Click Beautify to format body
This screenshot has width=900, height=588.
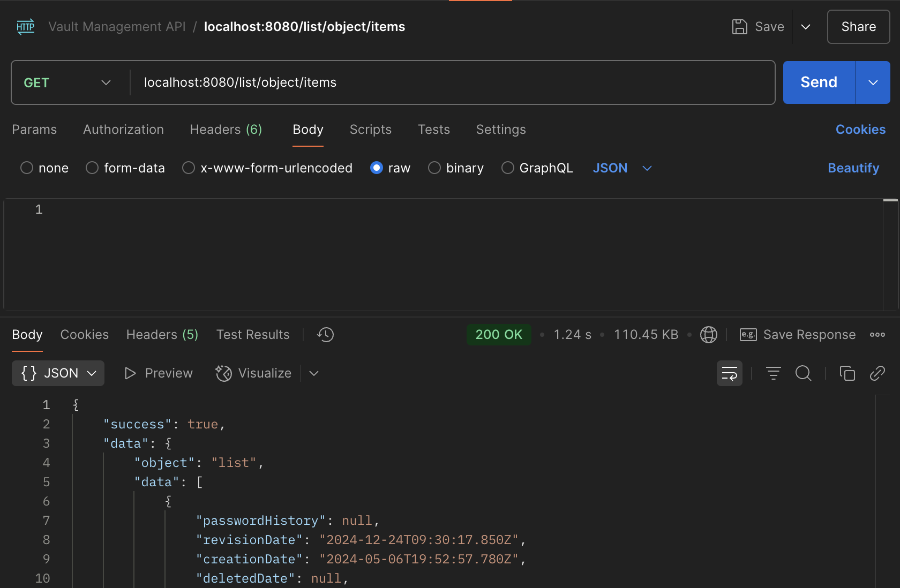pyautogui.click(x=853, y=168)
